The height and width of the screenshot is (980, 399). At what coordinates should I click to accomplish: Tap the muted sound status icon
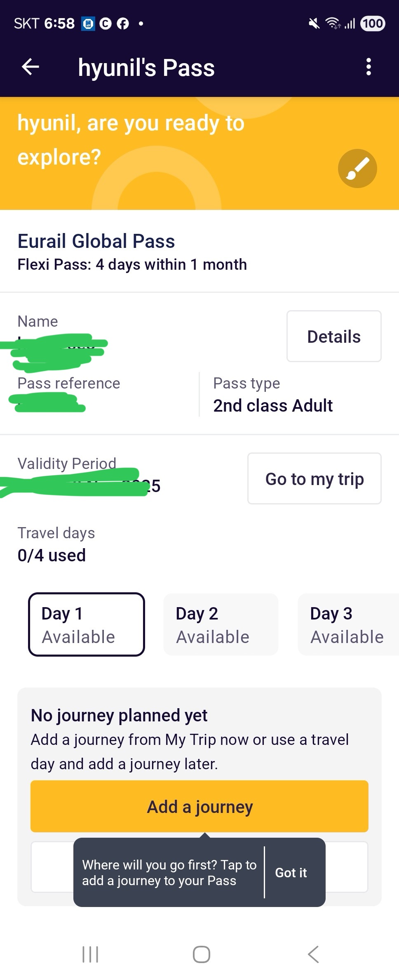click(314, 24)
